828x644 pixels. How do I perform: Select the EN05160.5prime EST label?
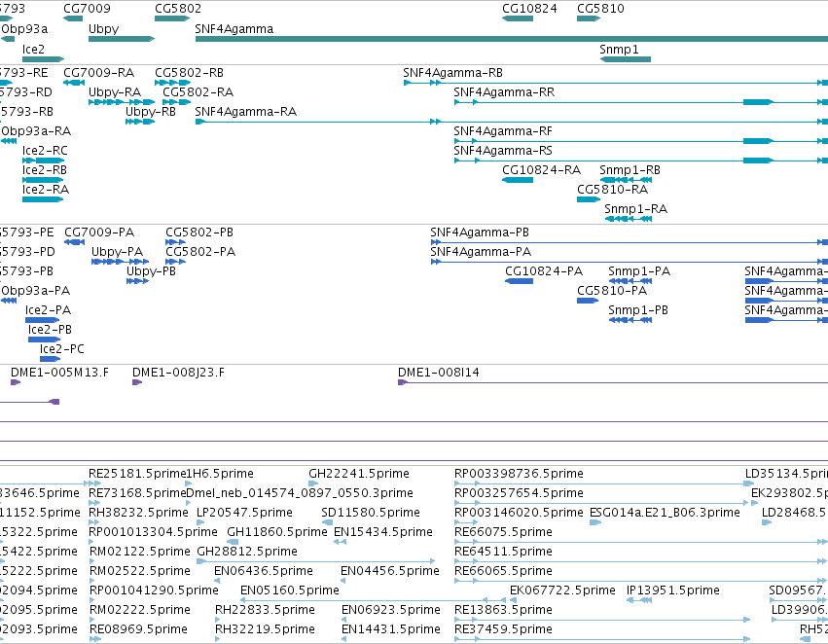[x=289, y=590]
